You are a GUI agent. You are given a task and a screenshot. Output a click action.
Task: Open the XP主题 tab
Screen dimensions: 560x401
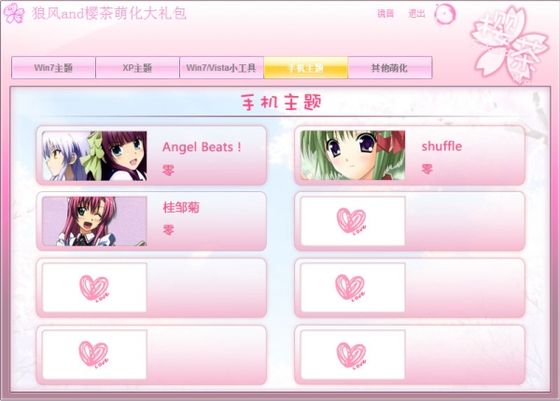click(138, 67)
